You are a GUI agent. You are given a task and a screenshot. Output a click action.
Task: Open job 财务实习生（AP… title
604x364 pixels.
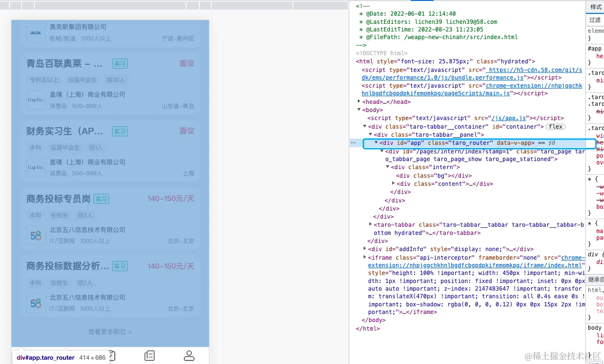64,131
